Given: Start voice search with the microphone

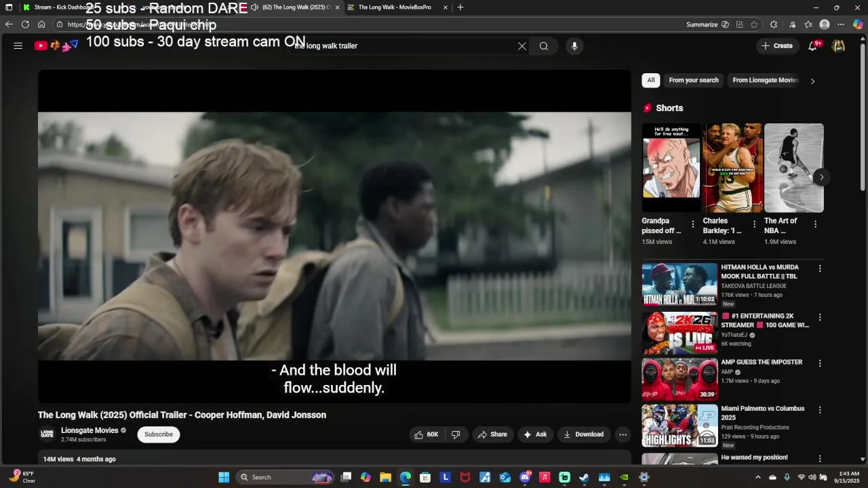Looking at the screenshot, I should 574,46.
